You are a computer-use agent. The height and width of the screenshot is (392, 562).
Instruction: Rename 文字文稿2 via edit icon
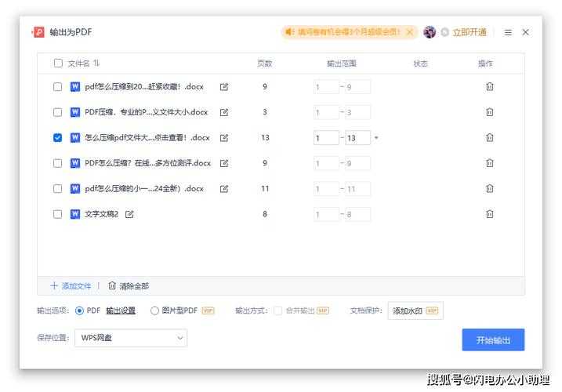pyautogui.click(x=129, y=214)
